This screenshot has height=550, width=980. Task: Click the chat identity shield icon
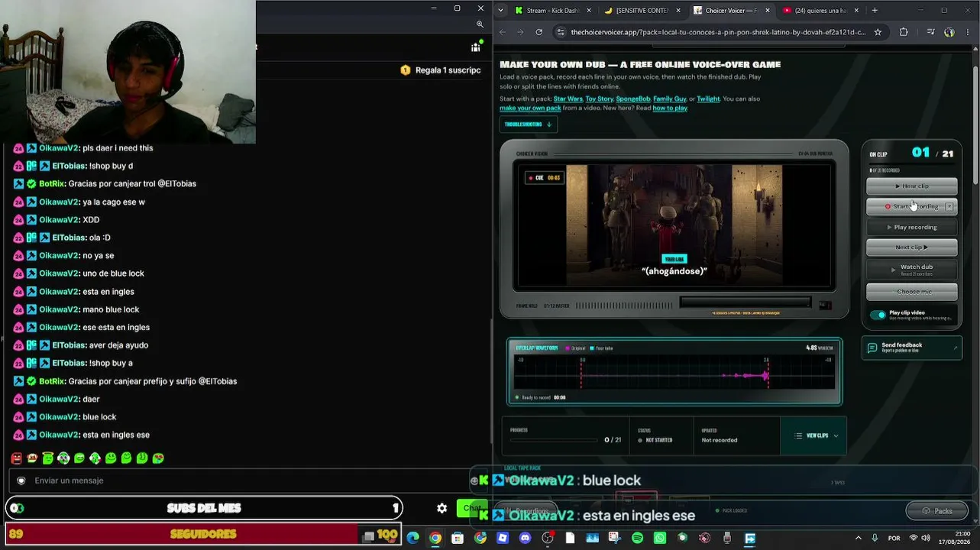click(x=21, y=480)
